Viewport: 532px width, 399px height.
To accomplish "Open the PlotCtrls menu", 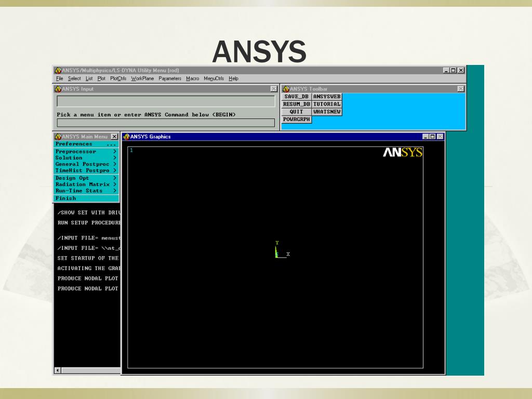I will (x=118, y=78).
